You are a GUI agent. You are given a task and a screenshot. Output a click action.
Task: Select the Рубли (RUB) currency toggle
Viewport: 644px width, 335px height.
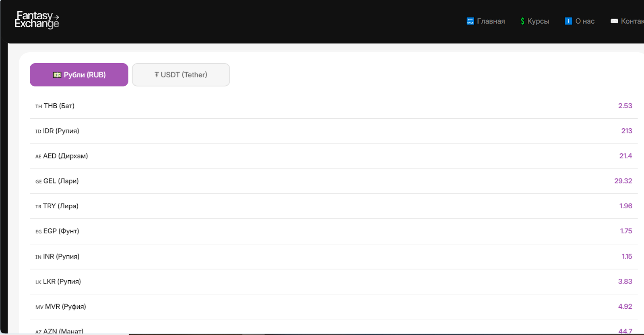78,74
